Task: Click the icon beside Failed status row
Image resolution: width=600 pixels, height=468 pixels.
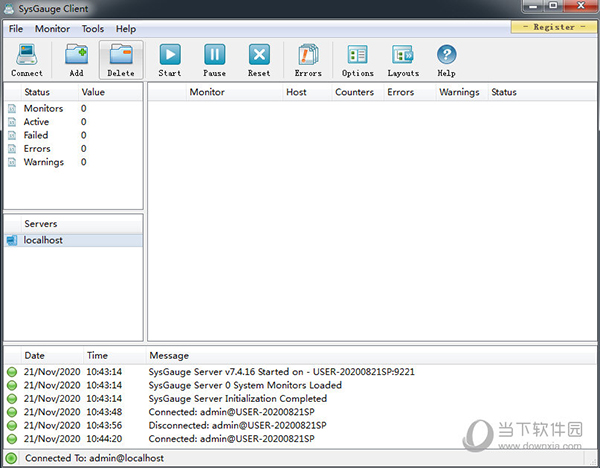Action: pos(12,135)
